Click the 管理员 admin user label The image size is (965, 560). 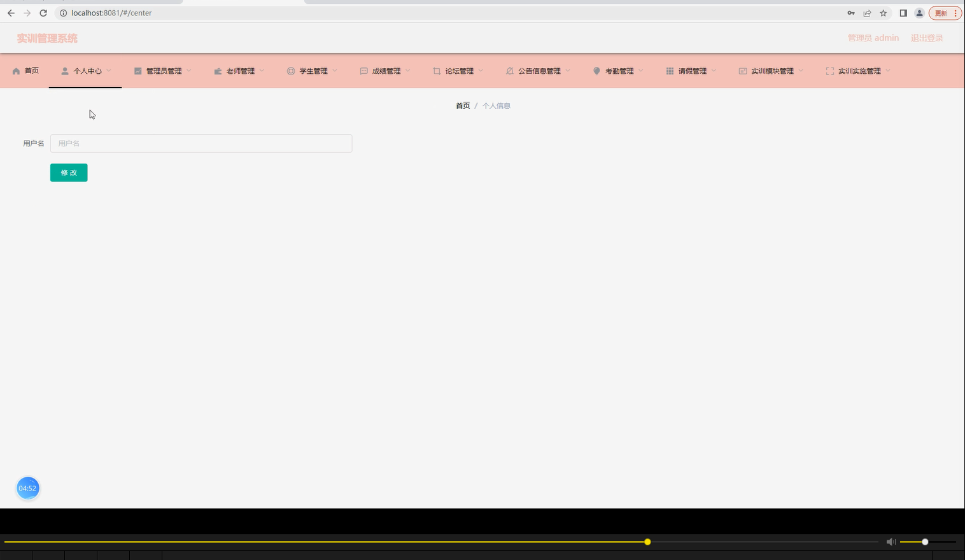[x=873, y=38]
